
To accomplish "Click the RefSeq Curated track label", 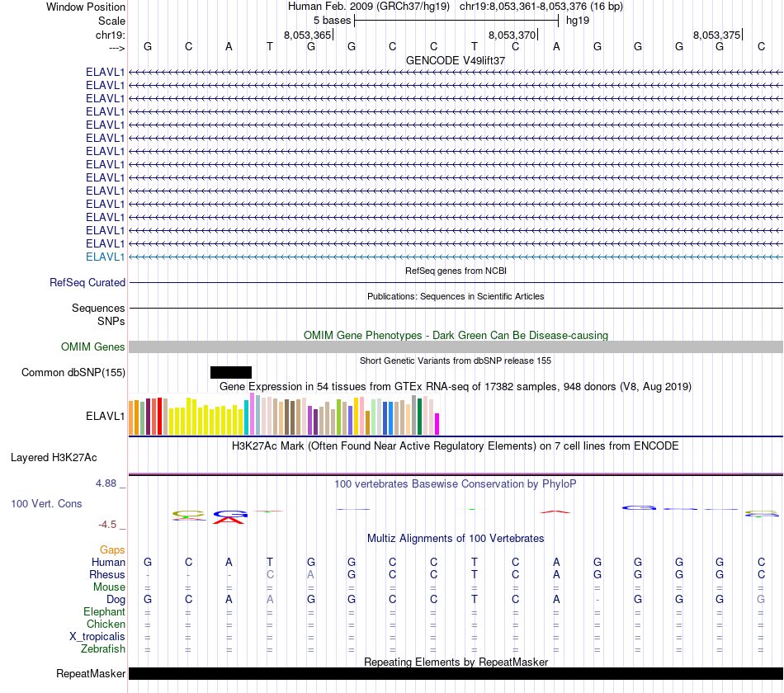I will (x=87, y=282).
